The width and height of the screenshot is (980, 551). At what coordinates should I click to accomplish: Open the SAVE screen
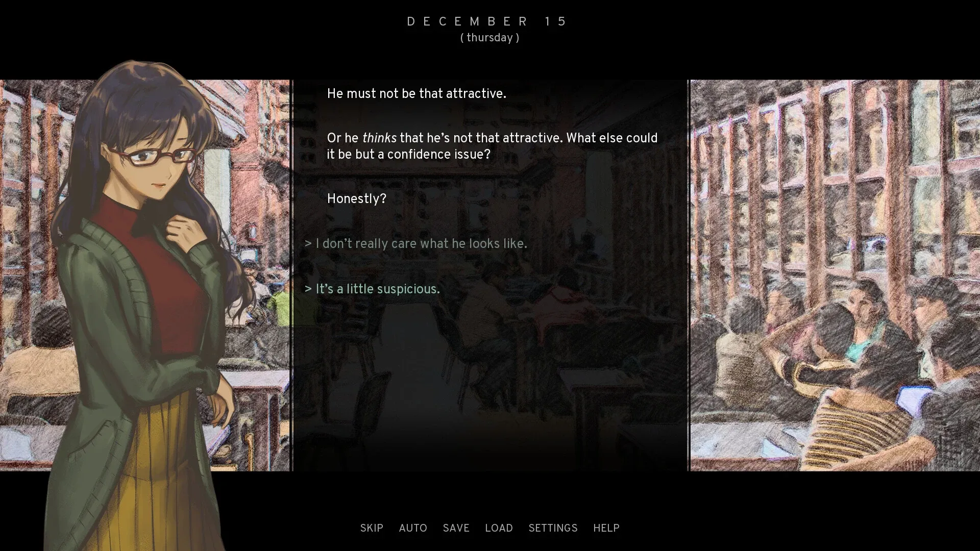pos(456,528)
